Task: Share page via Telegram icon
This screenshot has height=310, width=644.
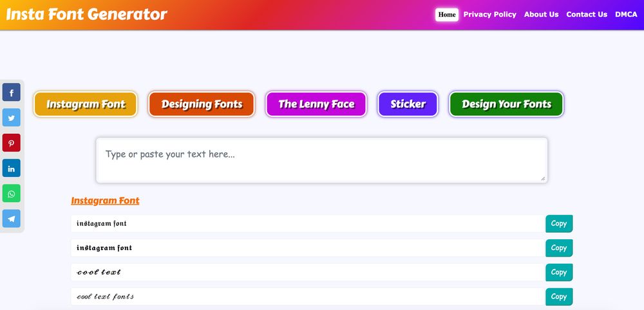Action: 12,219
